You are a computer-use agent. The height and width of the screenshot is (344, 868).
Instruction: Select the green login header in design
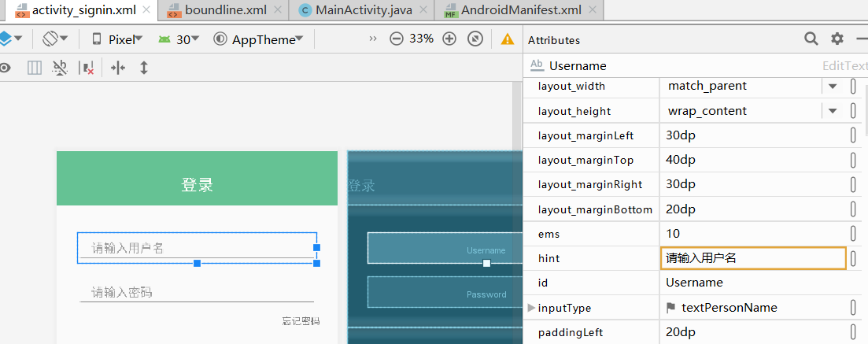(197, 179)
